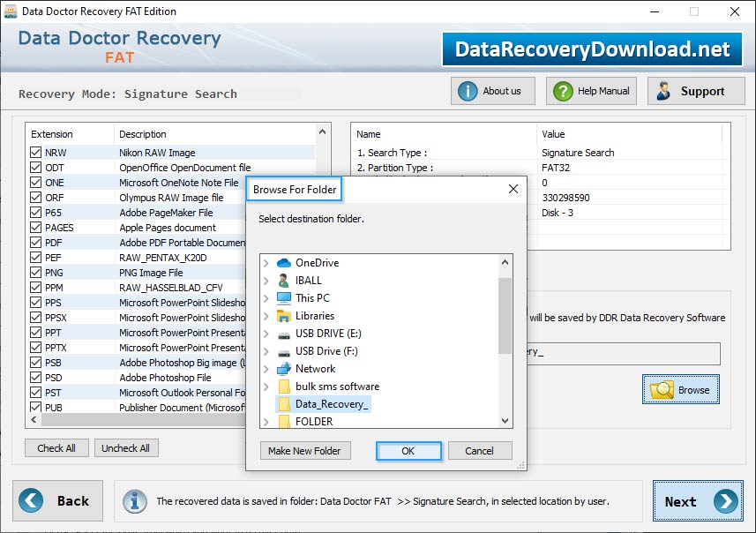Image resolution: width=756 pixels, height=533 pixels.
Task: Expand the USB DRIVE (E:) node
Action: (266, 334)
